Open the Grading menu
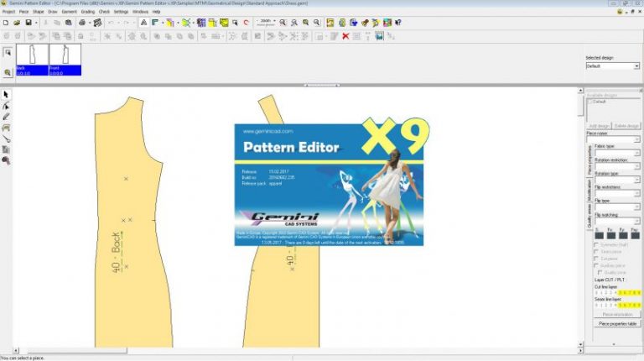644x361 pixels. pyautogui.click(x=88, y=12)
